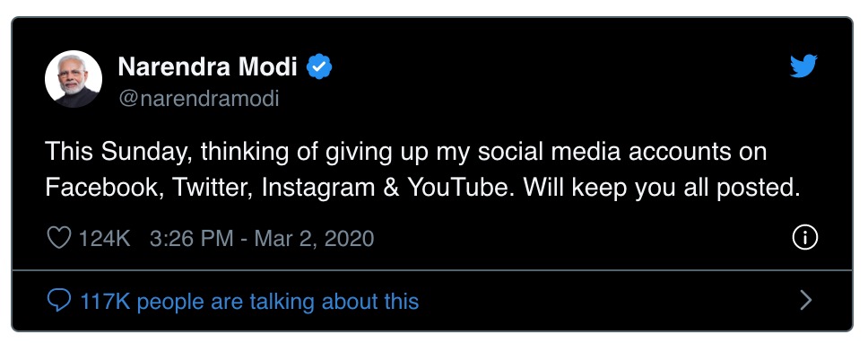The height and width of the screenshot is (352, 868).
Task: Click the 3:26 PM timestamp
Action: click(192, 239)
